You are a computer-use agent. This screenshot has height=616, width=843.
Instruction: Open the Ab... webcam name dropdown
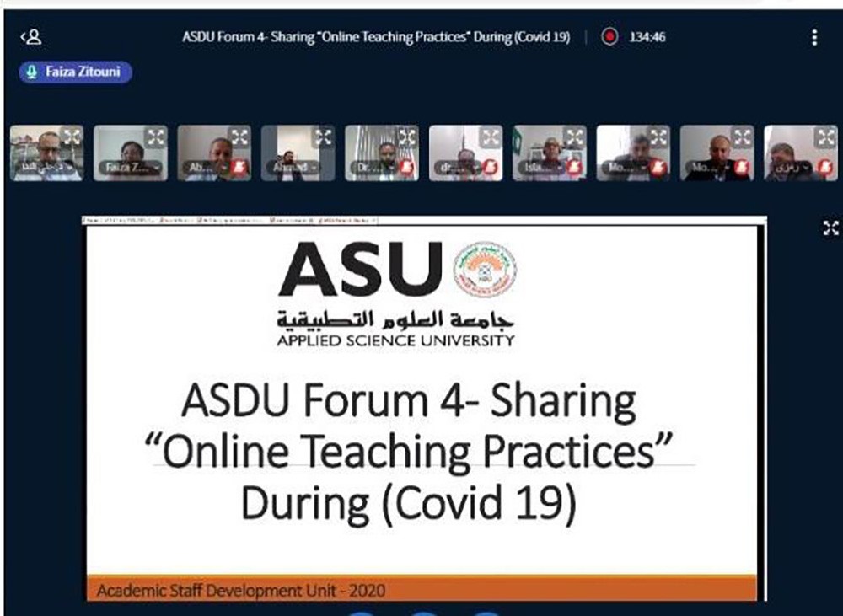click(207, 168)
